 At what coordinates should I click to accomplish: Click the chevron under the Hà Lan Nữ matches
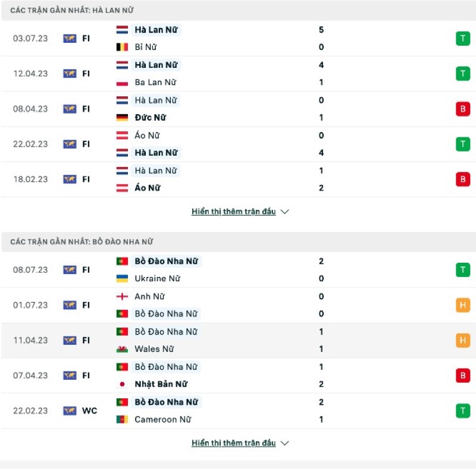click(284, 212)
